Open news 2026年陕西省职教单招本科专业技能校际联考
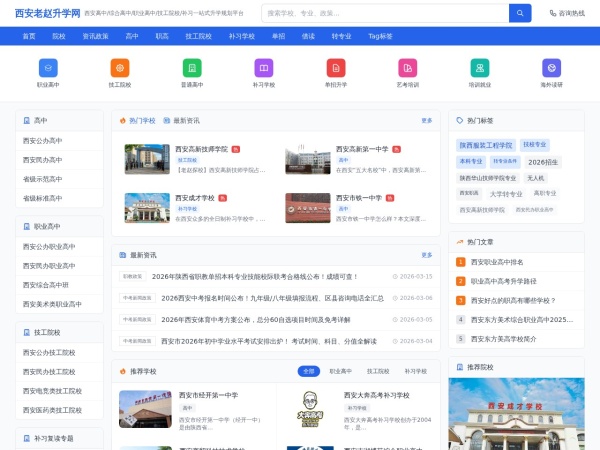The width and height of the screenshot is (600, 450). [x=254, y=276]
